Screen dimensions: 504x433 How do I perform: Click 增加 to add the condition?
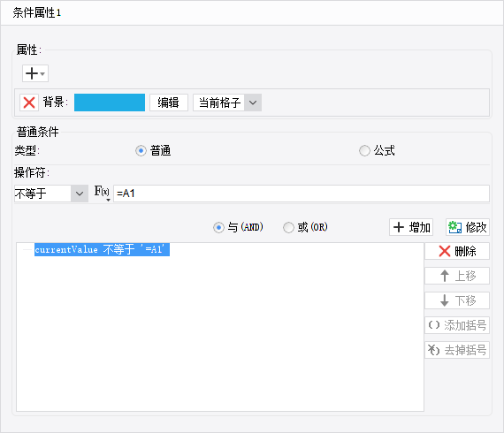[x=411, y=227]
